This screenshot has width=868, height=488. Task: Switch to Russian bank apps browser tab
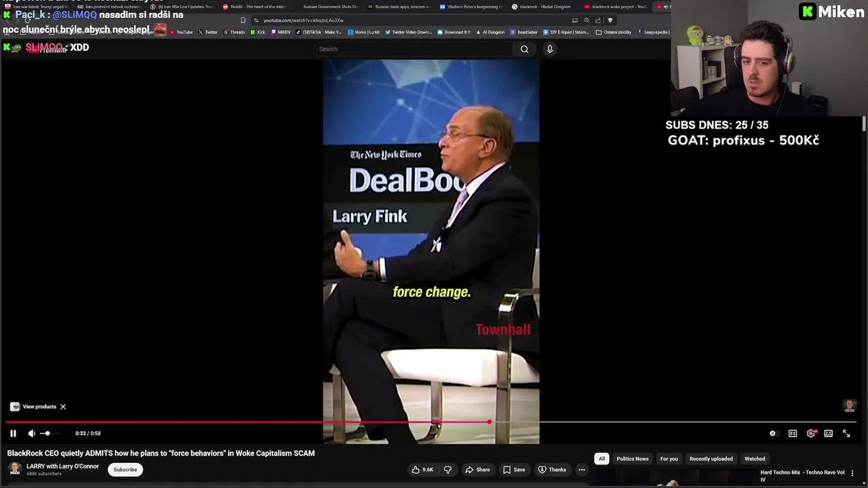tap(399, 7)
